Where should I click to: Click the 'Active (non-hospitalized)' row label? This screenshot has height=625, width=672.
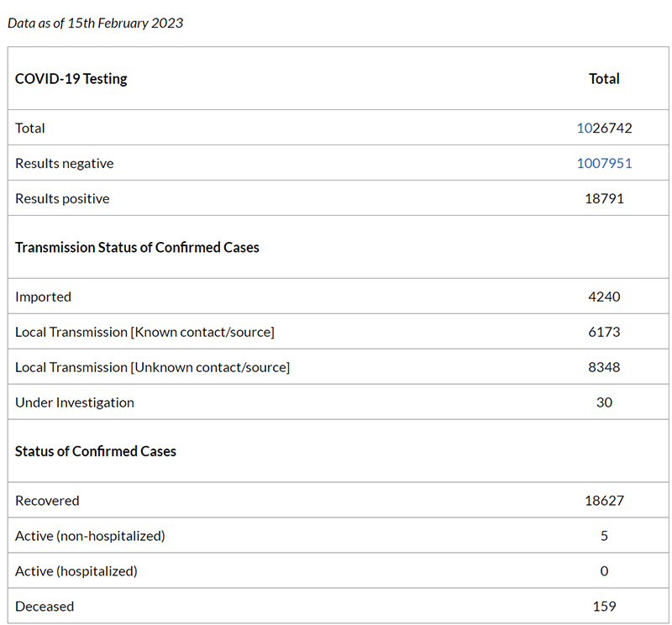click(x=90, y=536)
